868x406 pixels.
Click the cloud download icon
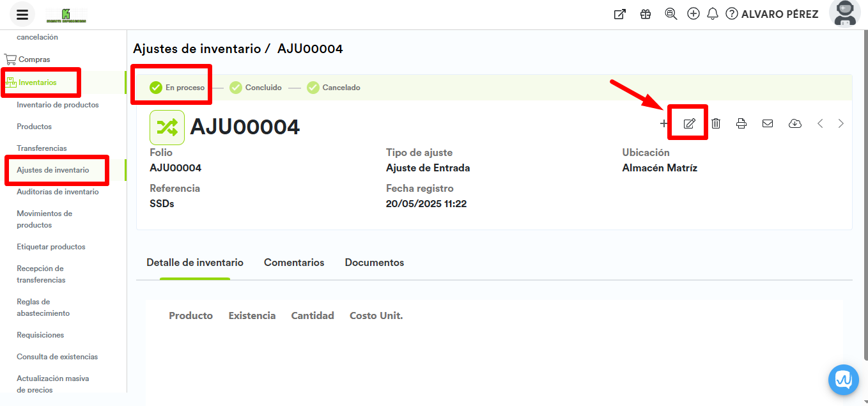click(794, 123)
